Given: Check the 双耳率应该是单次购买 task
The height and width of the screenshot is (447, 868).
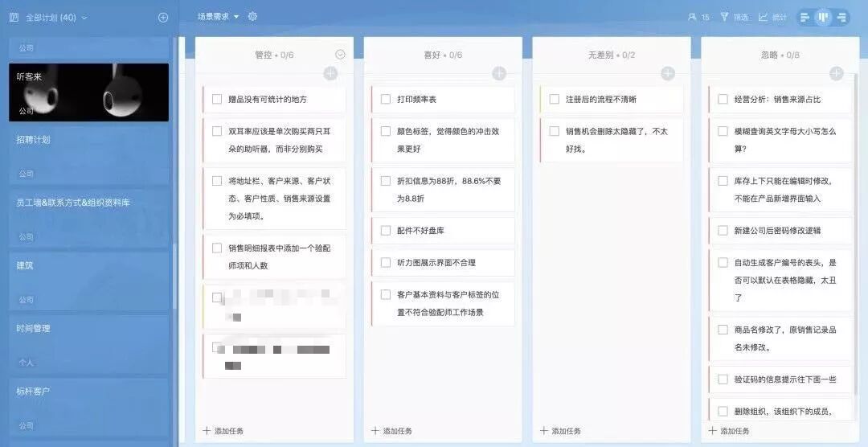Looking at the screenshot, I should [217, 131].
